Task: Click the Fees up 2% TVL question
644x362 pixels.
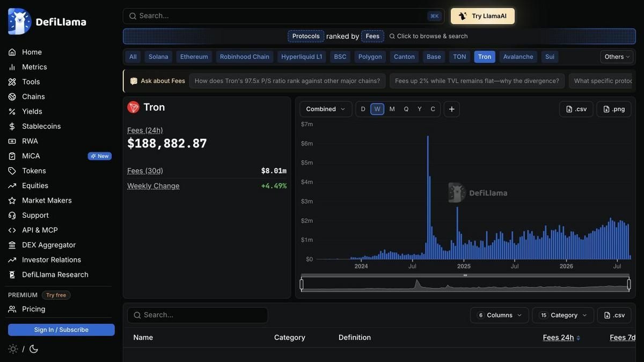Action: 477,81
